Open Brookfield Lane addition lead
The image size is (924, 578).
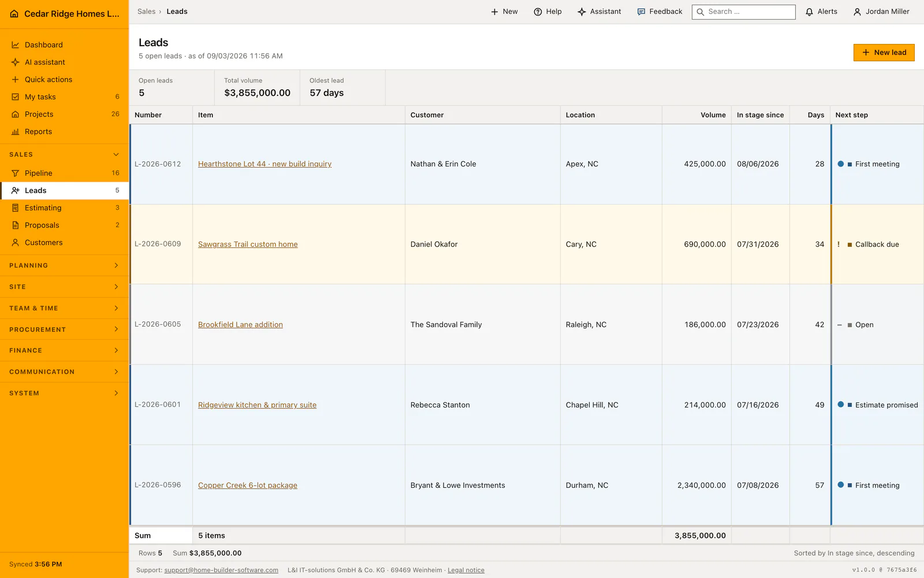pyautogui.click(x=240, y=325)
